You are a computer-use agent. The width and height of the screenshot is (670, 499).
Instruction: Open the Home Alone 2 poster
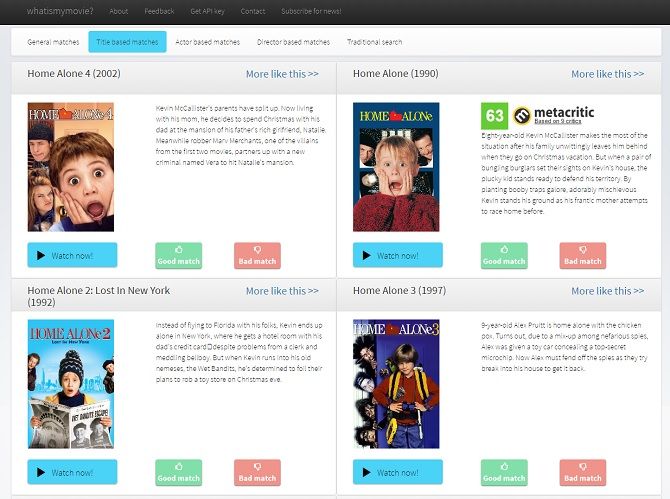click(71, 384)
